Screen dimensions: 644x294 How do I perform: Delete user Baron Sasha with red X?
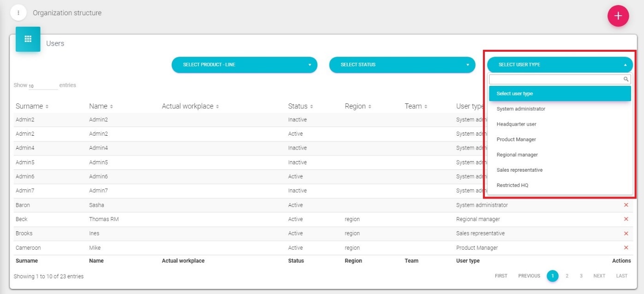pos(626,205)
